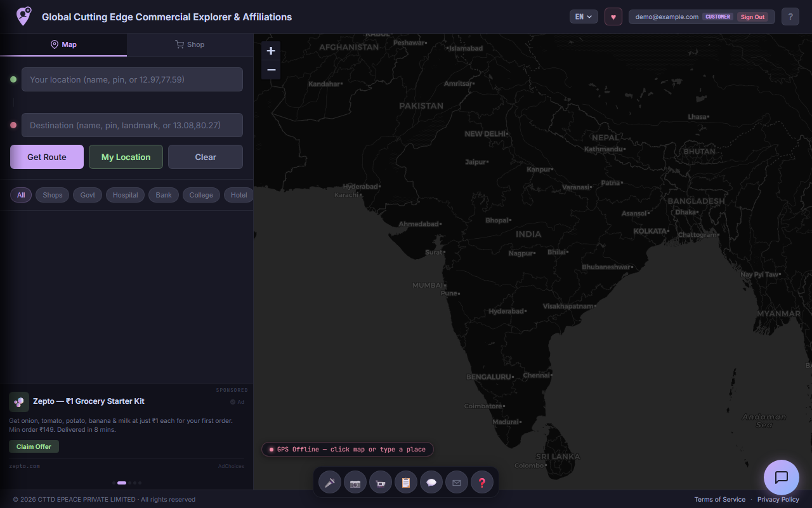Open the Privacy Policy link
The width and height of the screenshot is (812, 508).
pyautogui.click(x=778, y=499)
